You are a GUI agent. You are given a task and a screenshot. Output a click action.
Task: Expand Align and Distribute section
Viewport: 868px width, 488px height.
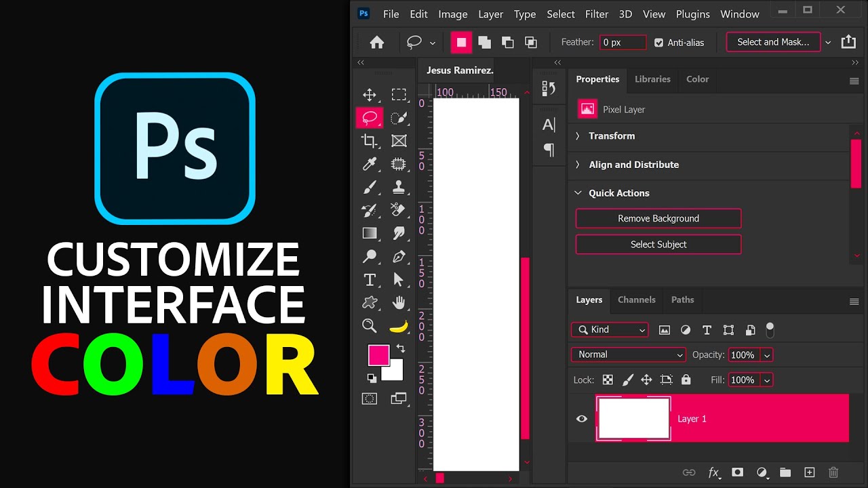578,165
